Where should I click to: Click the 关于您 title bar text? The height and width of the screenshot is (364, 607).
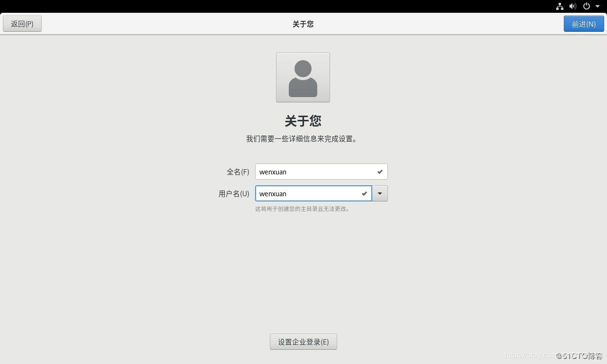pyautogui.click(x=303, y=24)
